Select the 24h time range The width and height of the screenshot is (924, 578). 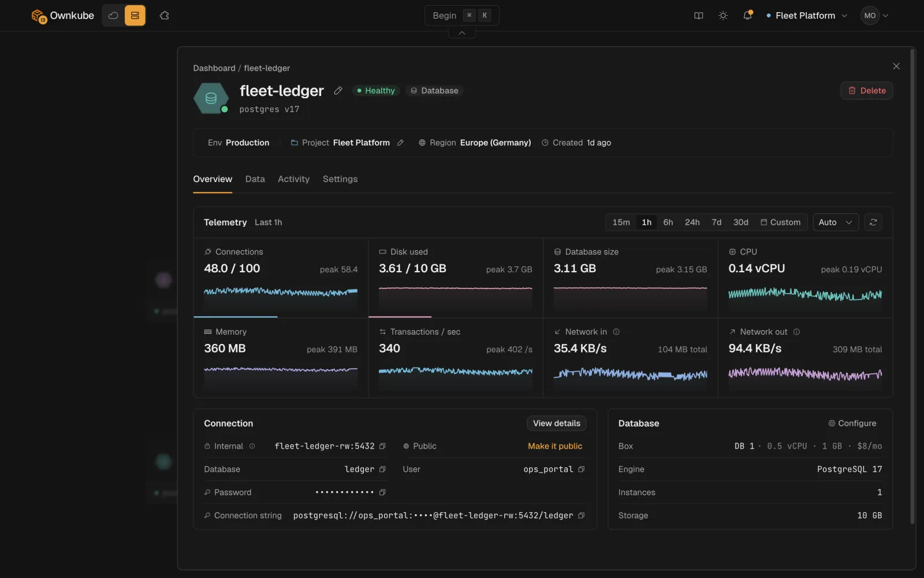692,223
